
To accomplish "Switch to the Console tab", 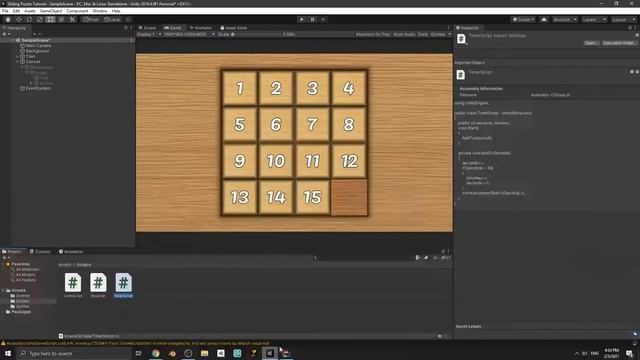I will click(40, 251).
